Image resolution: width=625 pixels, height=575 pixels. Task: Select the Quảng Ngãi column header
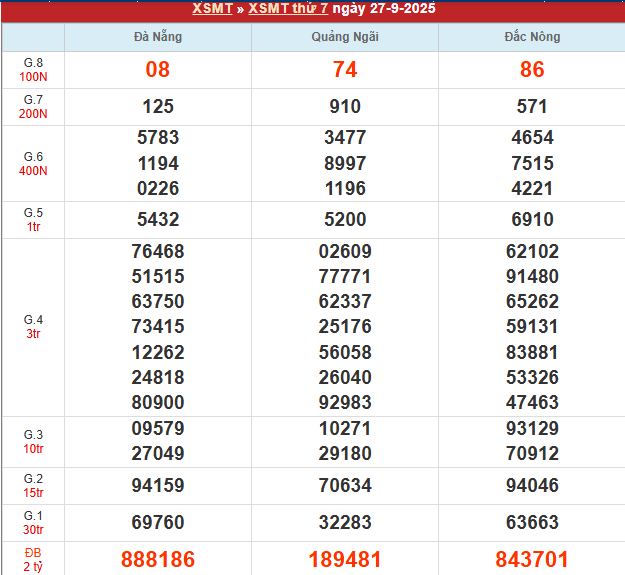345,37
